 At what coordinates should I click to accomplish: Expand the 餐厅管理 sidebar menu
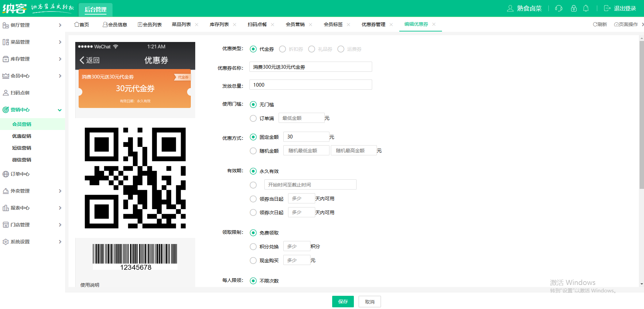(60, 25)
